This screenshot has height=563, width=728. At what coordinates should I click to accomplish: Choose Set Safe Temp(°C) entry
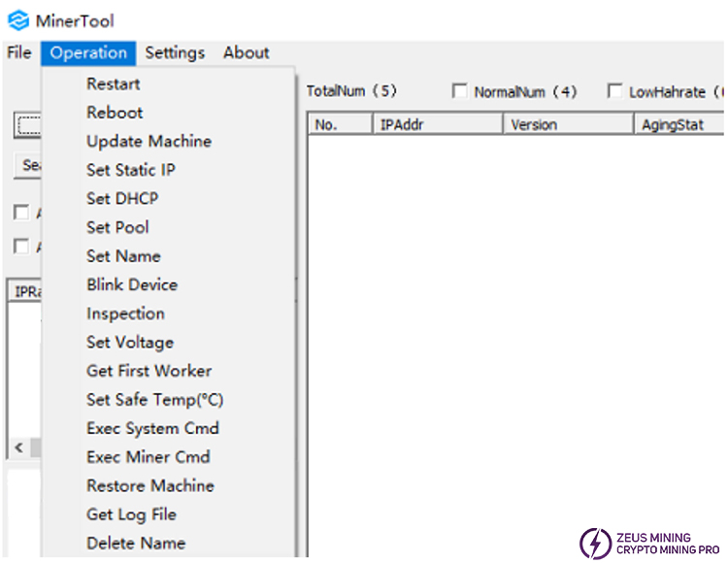tap(154, 400)
